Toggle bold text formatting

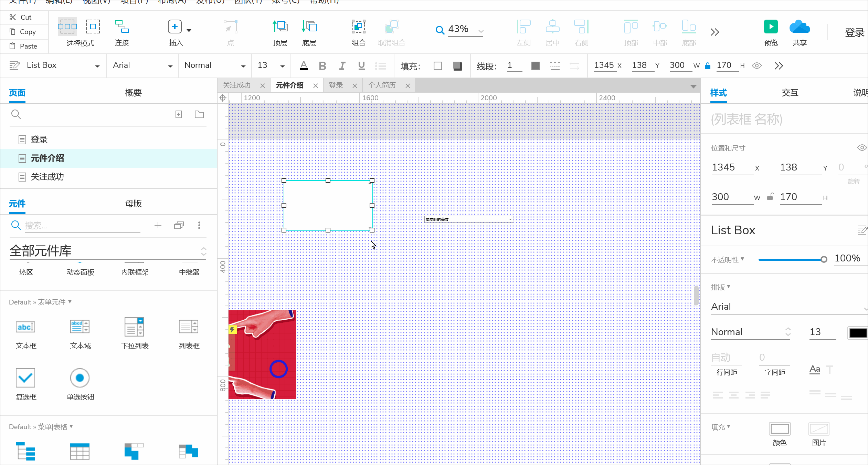coord(322,66)
